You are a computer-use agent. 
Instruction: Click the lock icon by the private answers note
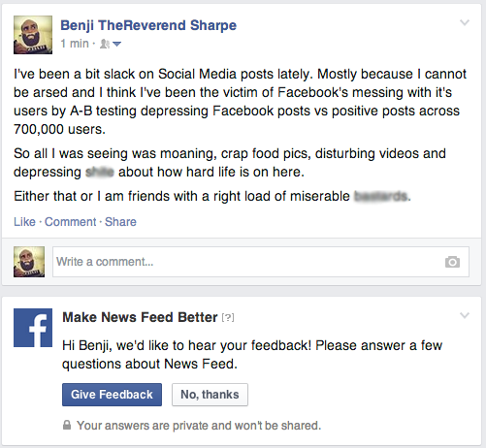click(x=67, y=425)
